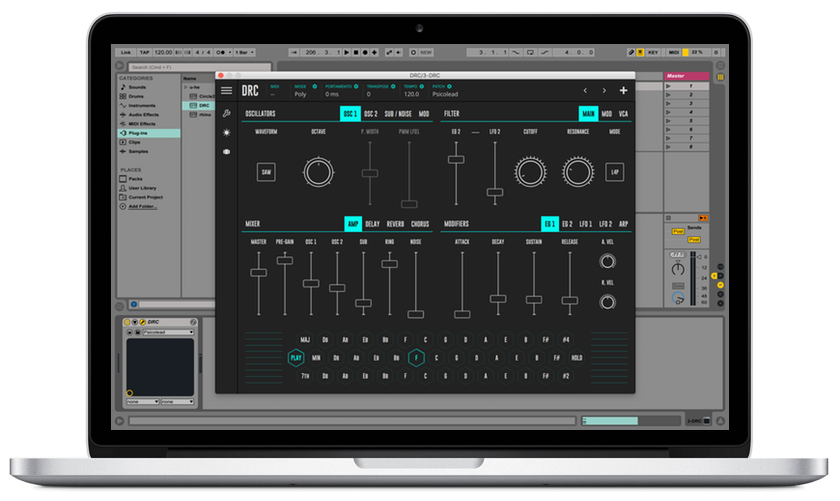Toggle MIDI mapping mode in Ableton

click(x=674, y=53)
